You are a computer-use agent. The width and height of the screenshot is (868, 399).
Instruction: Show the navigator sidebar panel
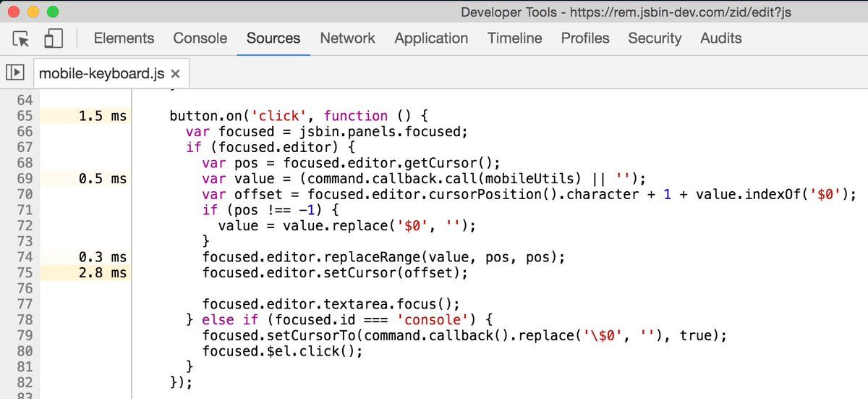click(x=15, y=73)
